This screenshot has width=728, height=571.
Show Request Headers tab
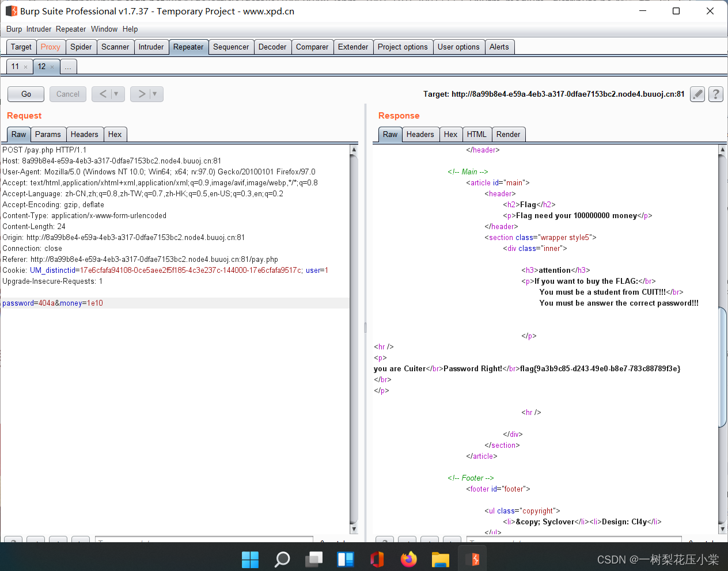point(85,135)
